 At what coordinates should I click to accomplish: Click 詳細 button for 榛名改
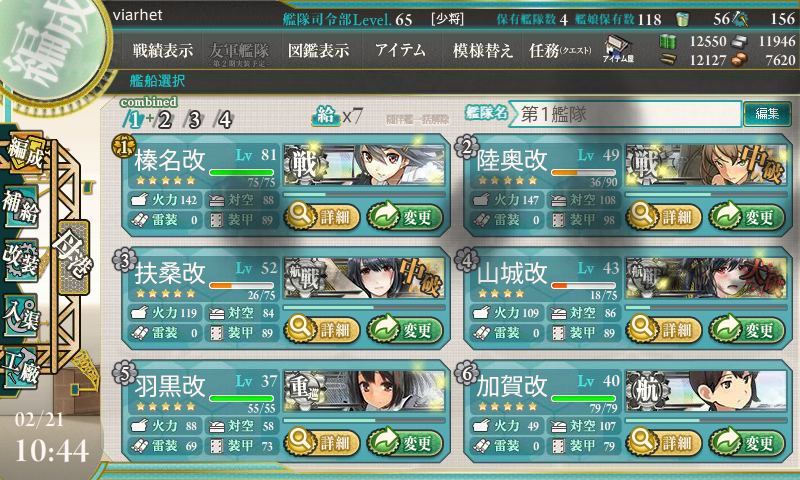tap(322, 217)
